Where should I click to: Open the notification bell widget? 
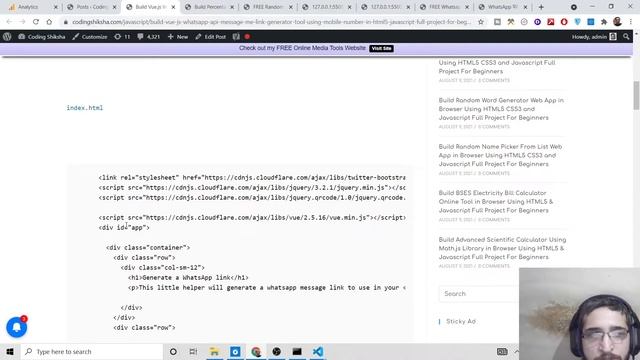(x=17, y=327)
